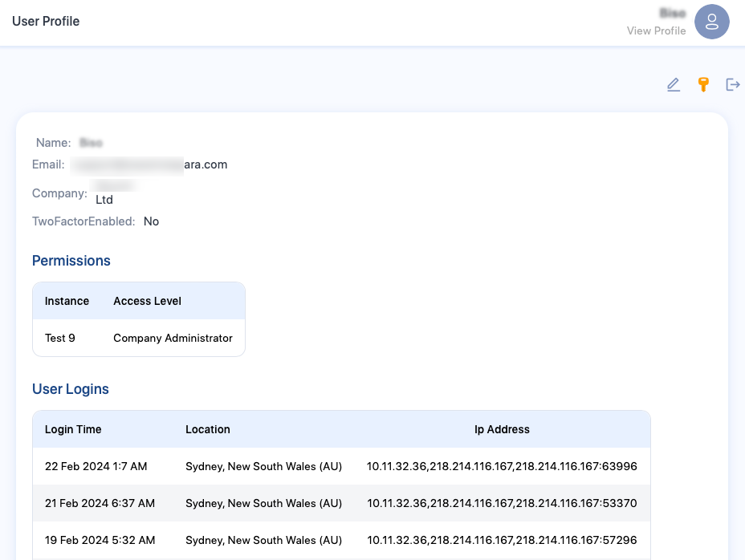Open the user avatar icon
This screenshot has width=745, height=560.
(712, 22)
